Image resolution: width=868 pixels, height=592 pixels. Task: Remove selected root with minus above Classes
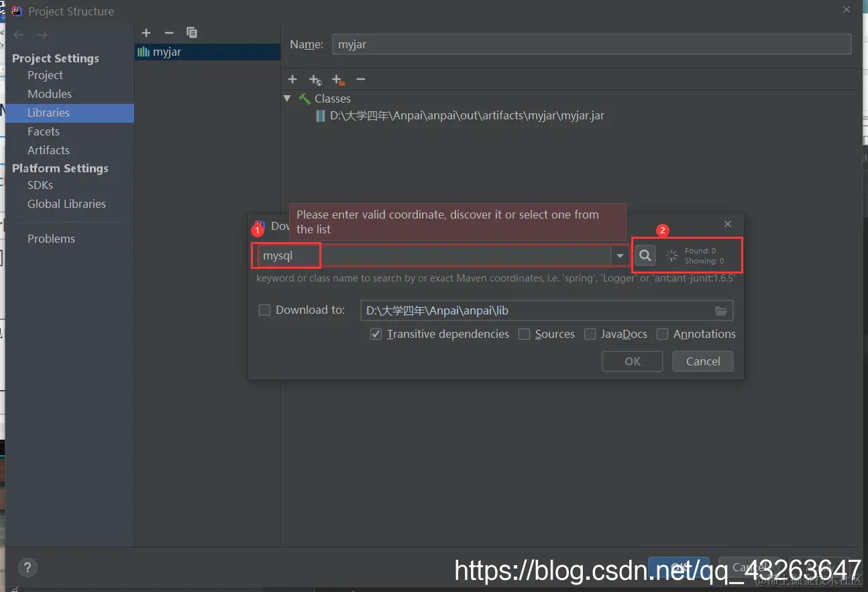[x=361, y=79]
